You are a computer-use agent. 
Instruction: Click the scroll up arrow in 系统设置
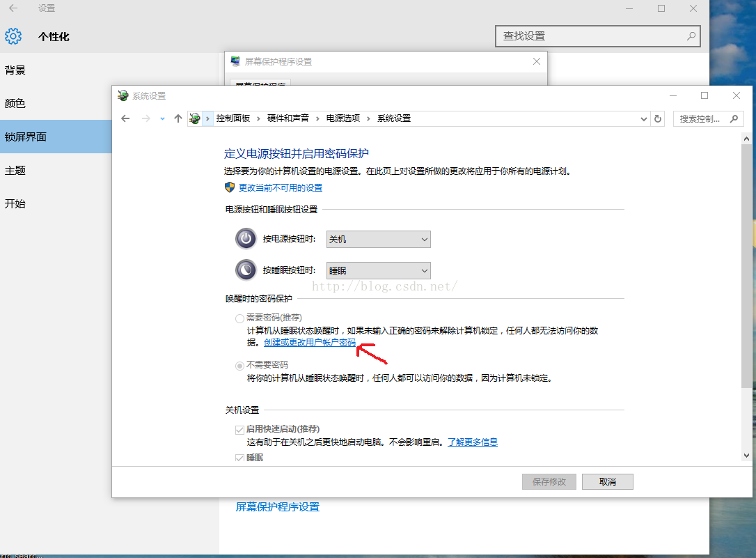click(x=746, y=139)
